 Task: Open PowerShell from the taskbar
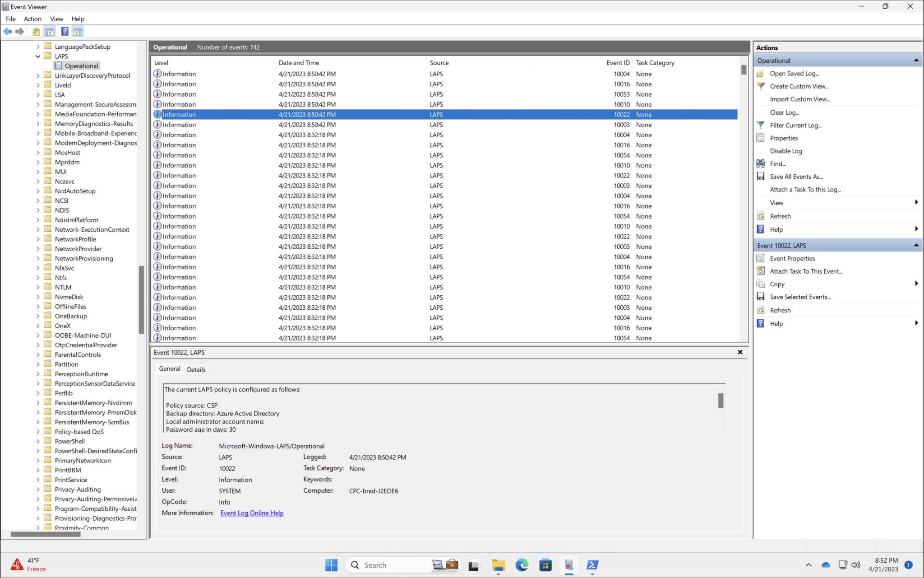(x=592, y=565)
